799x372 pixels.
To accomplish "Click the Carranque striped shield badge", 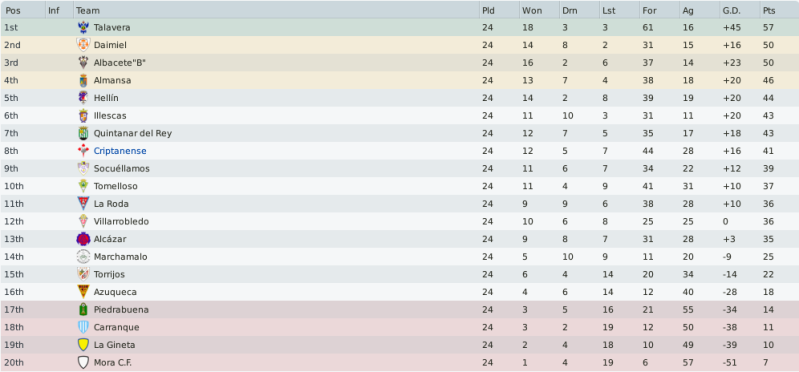I will click(83, 327).
